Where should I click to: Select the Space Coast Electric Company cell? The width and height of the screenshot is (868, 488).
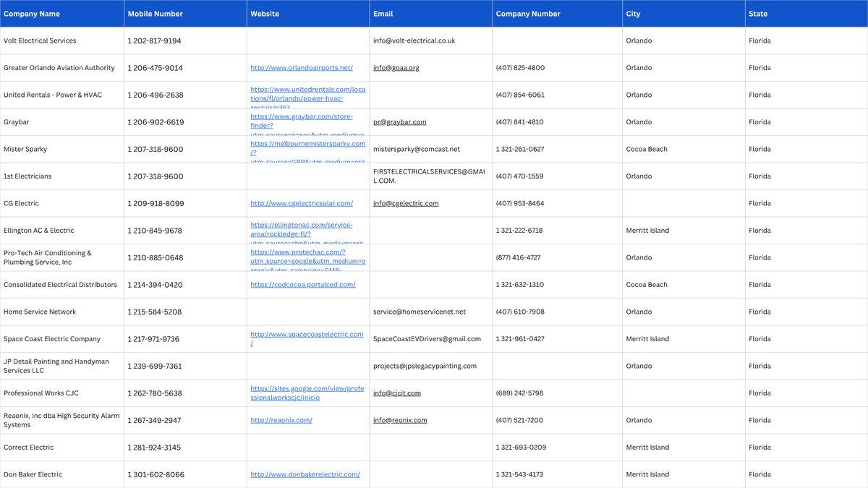pos(62,339)
